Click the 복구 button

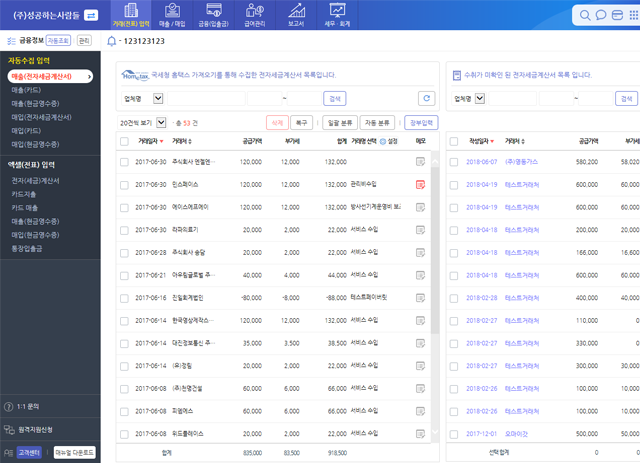click(301, 122)
